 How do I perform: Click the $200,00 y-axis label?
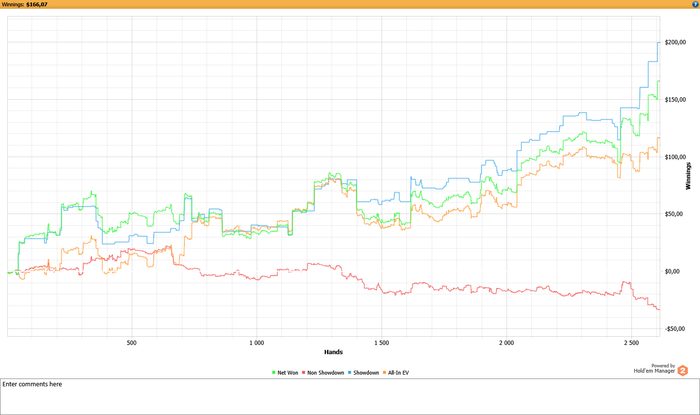[674, 42]
